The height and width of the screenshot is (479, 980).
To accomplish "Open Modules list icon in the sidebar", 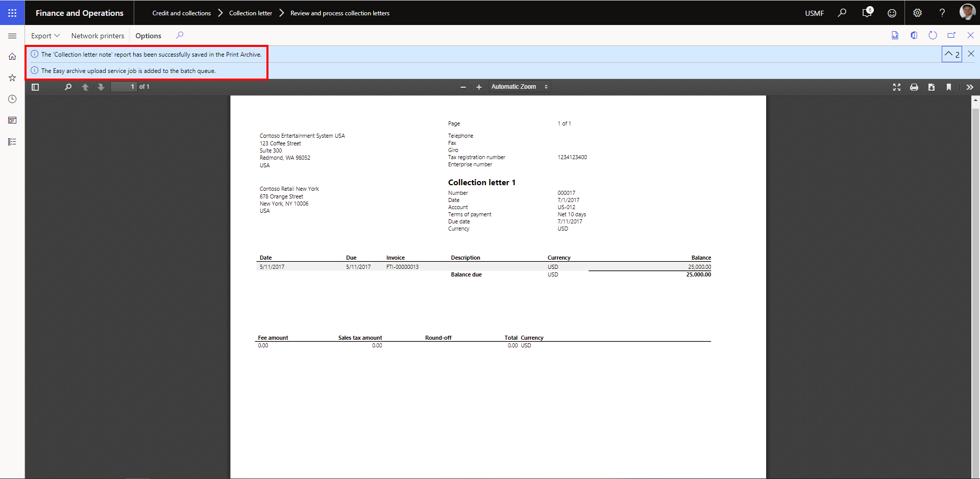I will (x=12, y=142).
